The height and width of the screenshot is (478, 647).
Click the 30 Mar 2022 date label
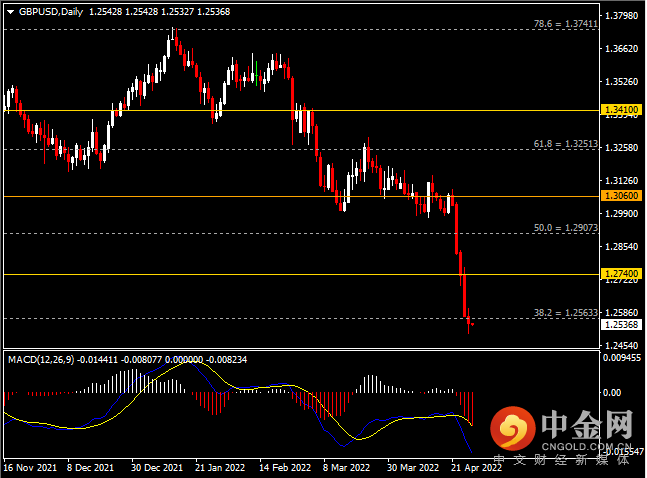pos(413,468)
